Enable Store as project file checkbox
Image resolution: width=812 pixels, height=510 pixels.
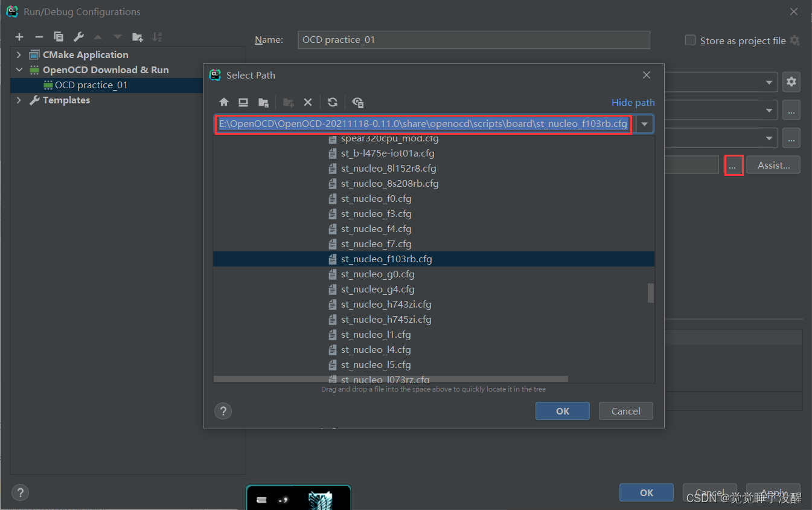click(691, 40)
